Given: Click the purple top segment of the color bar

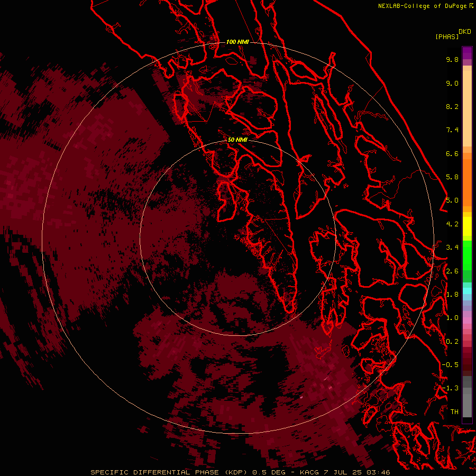Looking at the screenshot, I should click(x=467, y=53).
